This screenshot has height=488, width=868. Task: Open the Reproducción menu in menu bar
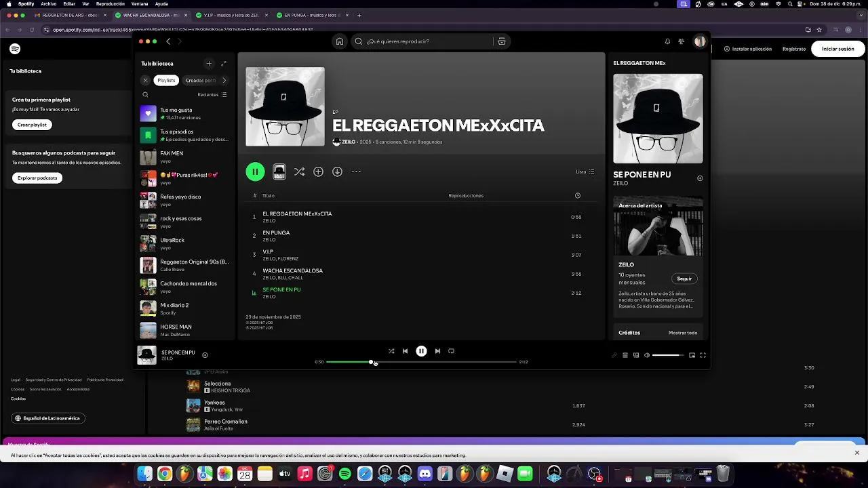111,4
